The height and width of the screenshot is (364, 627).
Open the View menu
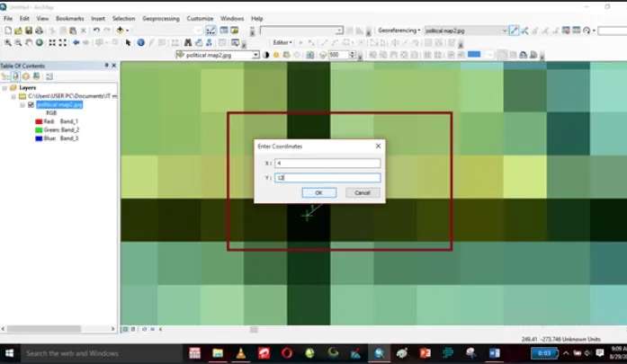point(42,18)
